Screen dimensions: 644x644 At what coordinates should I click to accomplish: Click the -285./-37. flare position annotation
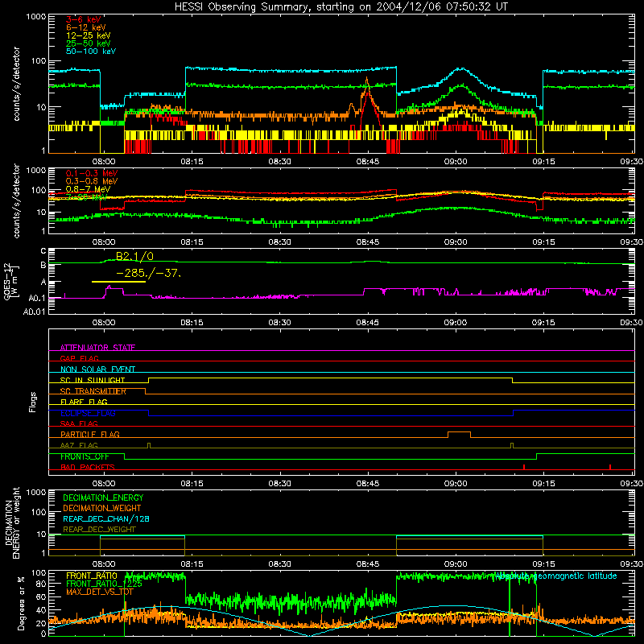[149, 273]
